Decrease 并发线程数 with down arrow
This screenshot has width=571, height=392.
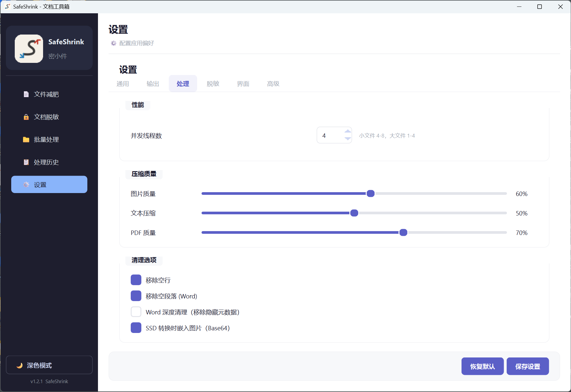pos(348,139)
